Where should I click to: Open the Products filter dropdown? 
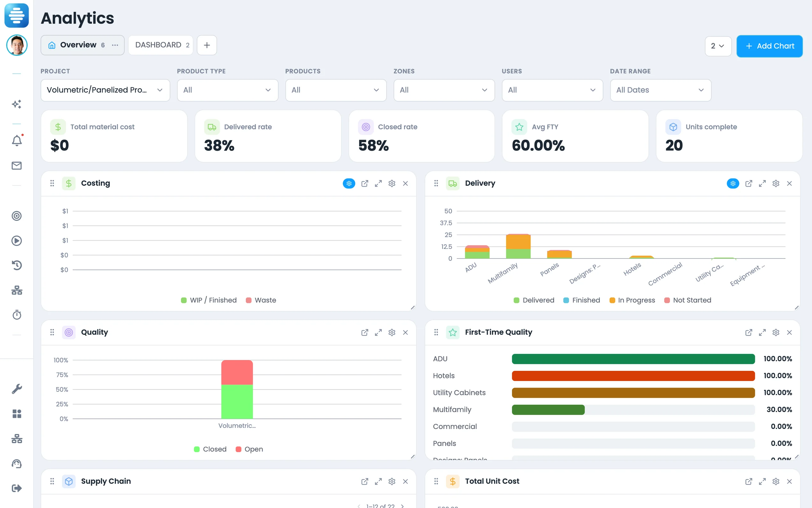tap(336, 90)
